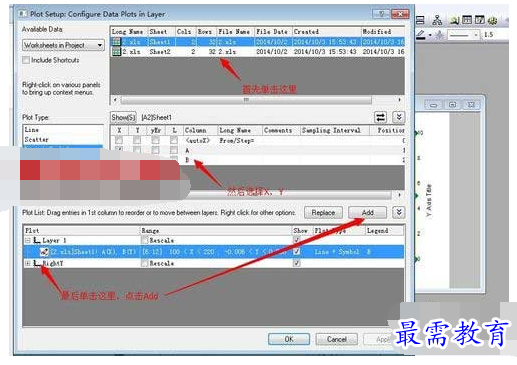Check X box for autoX row
The width and height of the screenshot is (517, 365).
[119, 140]
